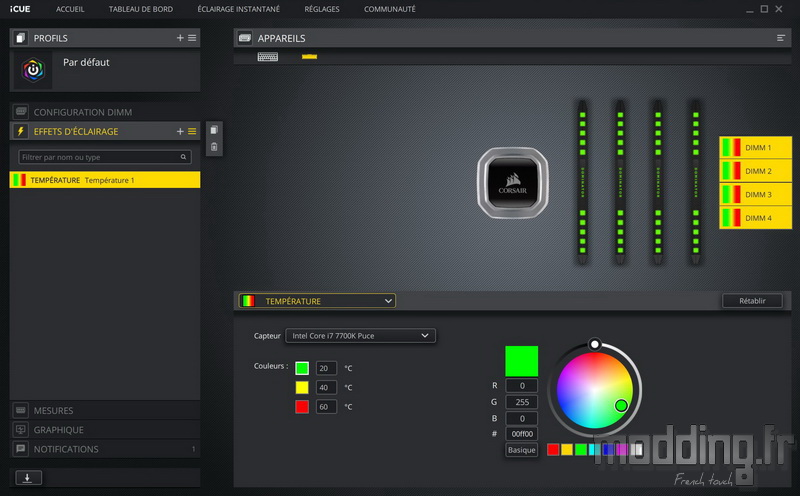This screenshot has height=496, width=800.
Task: Select the red temperature color swatch
Action: tap(302, 407)
